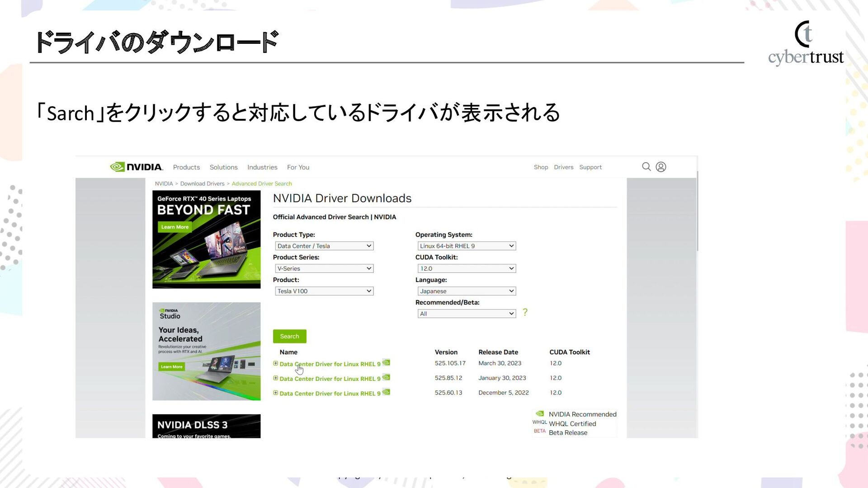This screenshot has width=868, height=488.
Task: Click the January 30, 2023 date
Action: pos(502,378)
